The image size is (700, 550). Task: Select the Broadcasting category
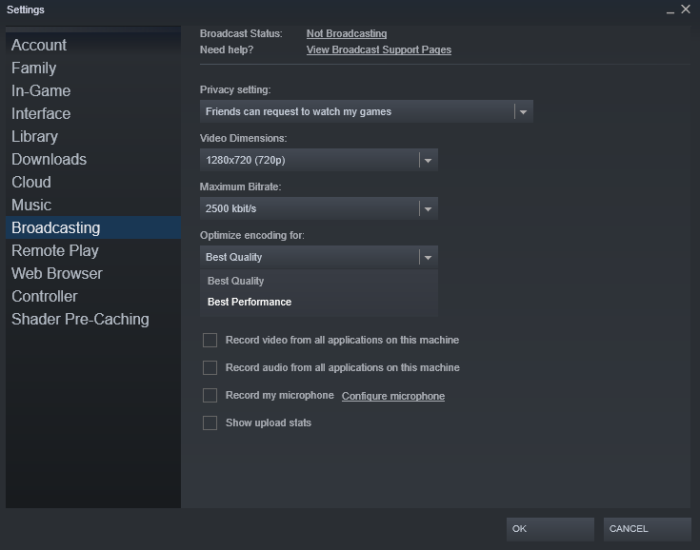(93, 228)
